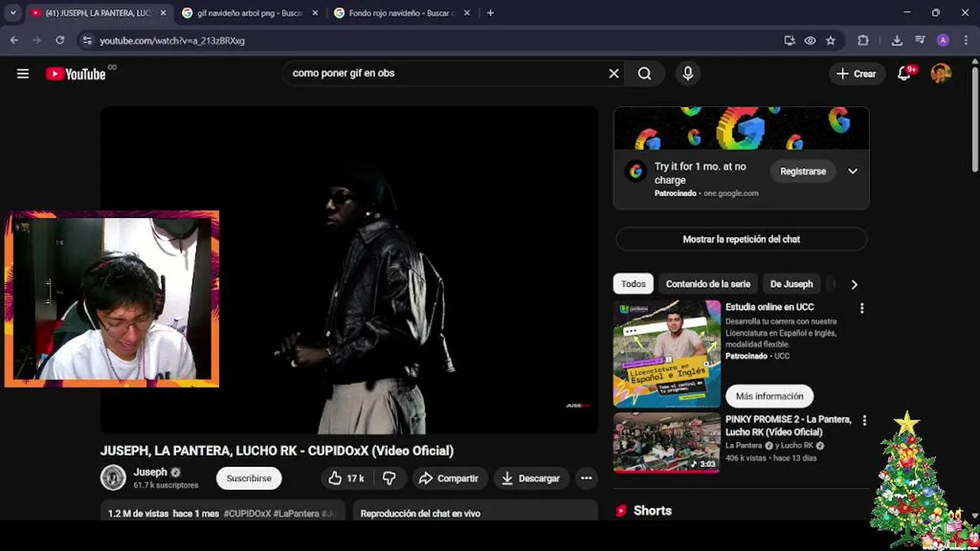Clear the search text with X

tap(613, 73)
